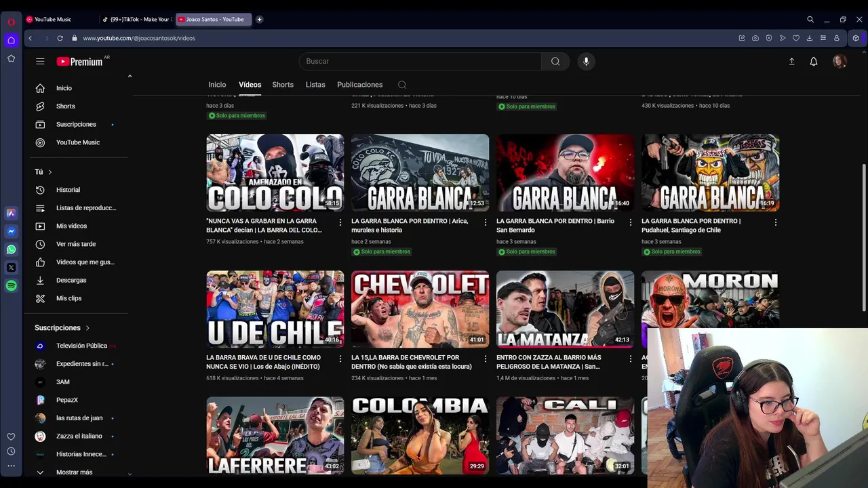Add page to bookmarks heart in address bar

(x=796, y=38)
